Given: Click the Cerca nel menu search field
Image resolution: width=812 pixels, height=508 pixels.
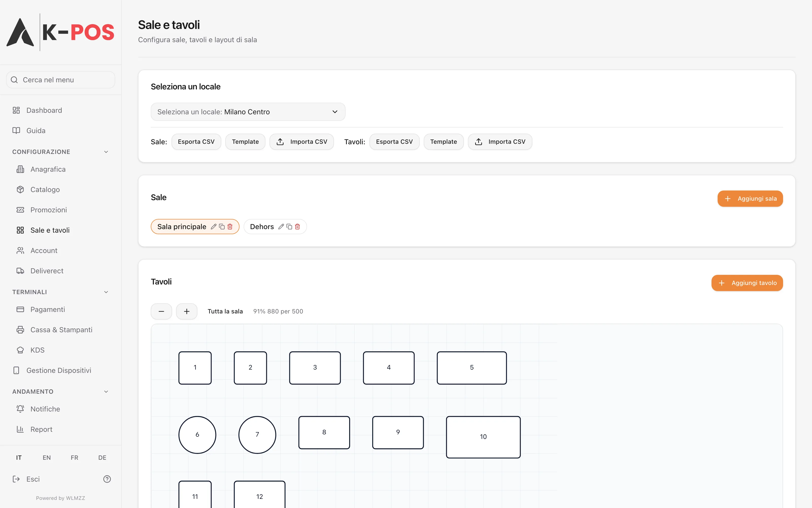Looking at the screenshot, I should [x=60, y=80].
